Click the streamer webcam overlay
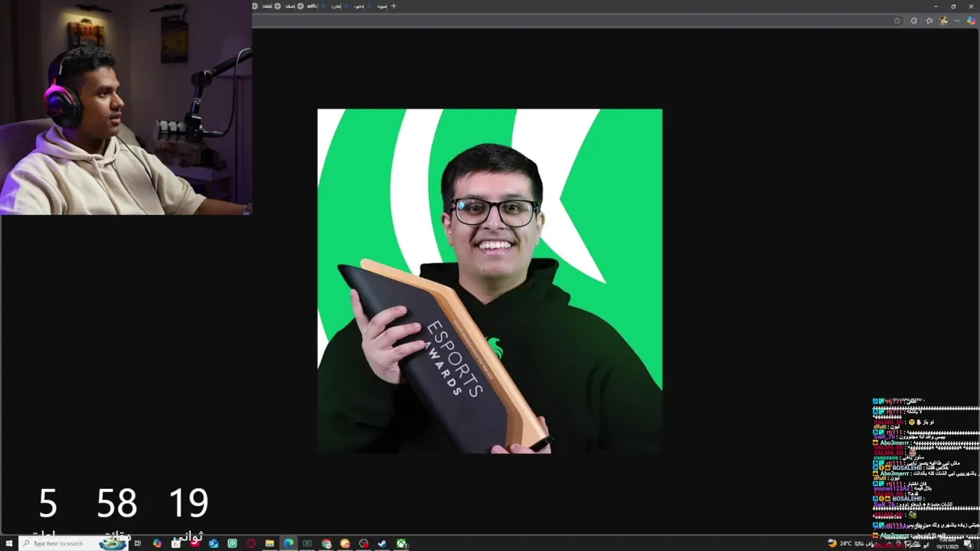Image resolution: width=980 pixels, height=551 pixels. (x=126, y=107)
